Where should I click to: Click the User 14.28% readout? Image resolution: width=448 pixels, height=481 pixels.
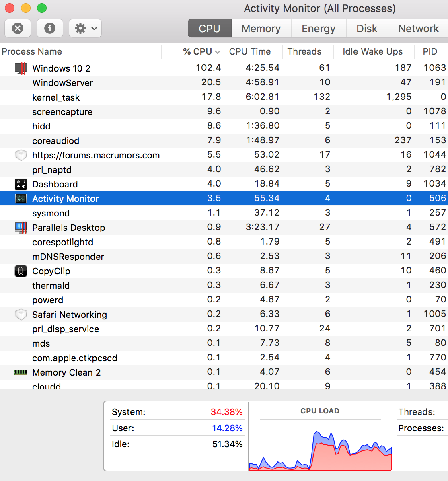(x=177, y=428)
